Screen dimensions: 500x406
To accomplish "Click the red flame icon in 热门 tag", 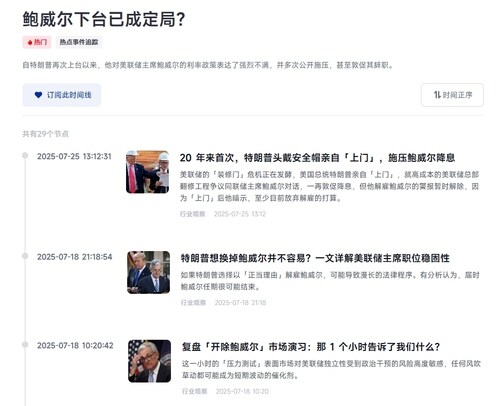I will 30,42.
